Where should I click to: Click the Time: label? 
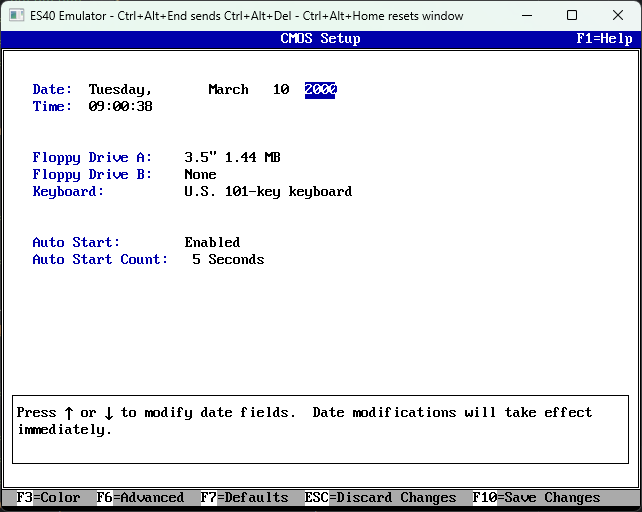click(52, 106)
